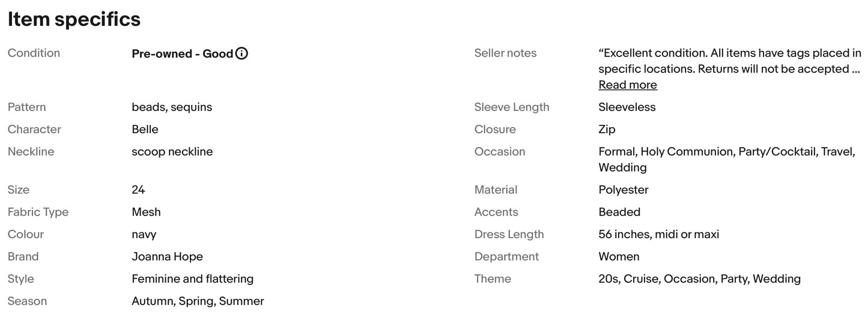868x330 pixels.
Task: Click the condition info icon
Action: [241, 53]
